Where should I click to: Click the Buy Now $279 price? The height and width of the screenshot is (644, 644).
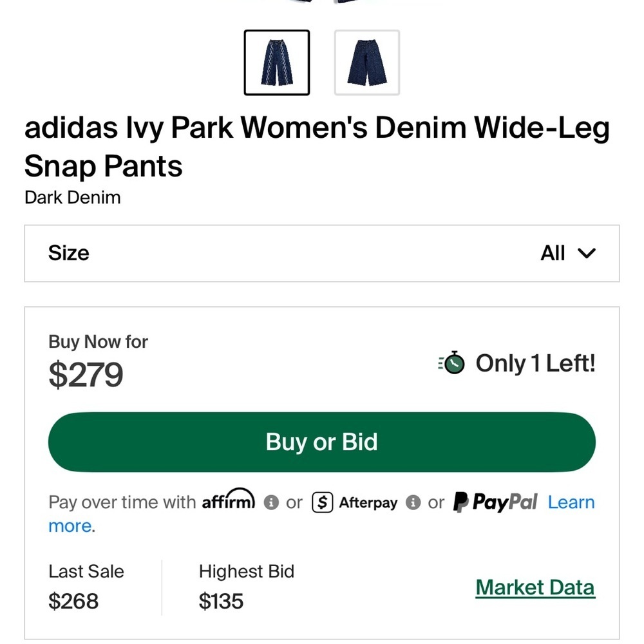tap(86, 374)
